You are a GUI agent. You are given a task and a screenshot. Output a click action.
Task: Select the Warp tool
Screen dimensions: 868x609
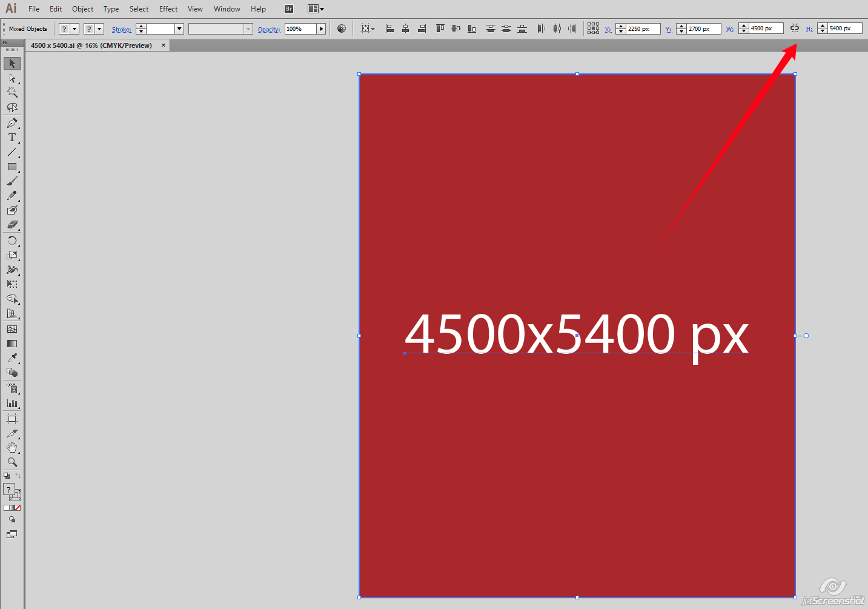point(12,270)
